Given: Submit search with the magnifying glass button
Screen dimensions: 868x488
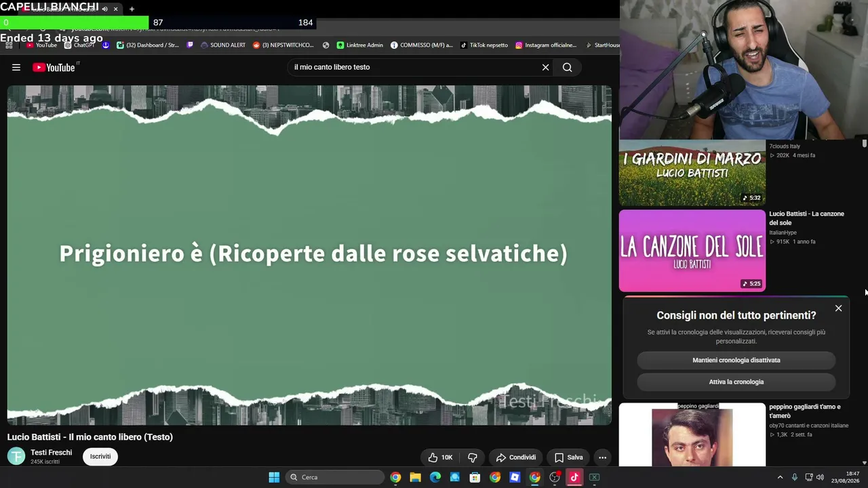Looking at the screenshot, I should (568, 67).
